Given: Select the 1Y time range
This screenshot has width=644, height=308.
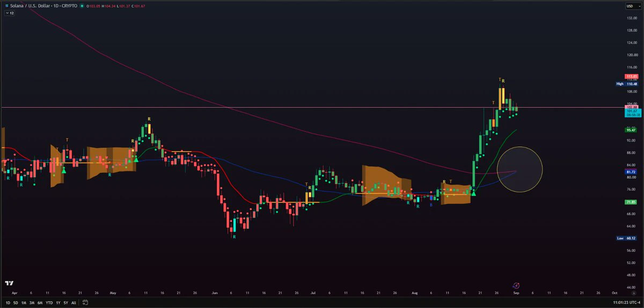Looking at the screenshot, I should point(58,303).
